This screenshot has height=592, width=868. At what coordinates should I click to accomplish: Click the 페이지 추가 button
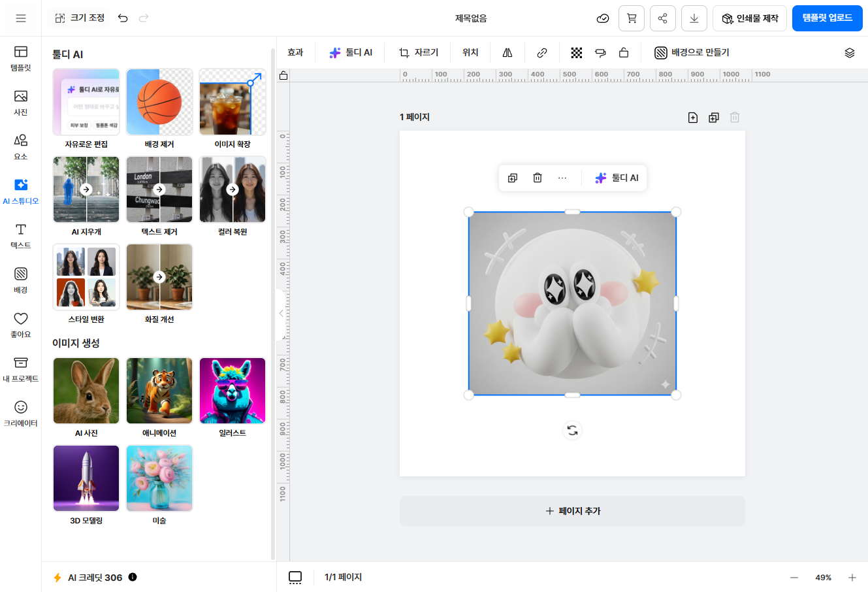(x=572, y=511)
